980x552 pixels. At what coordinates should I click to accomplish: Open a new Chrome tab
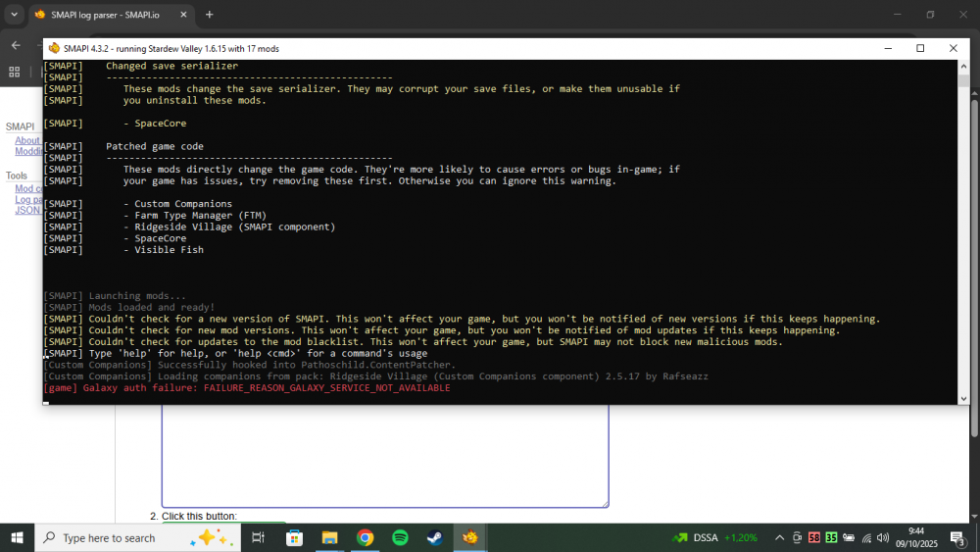coord(209,15)
